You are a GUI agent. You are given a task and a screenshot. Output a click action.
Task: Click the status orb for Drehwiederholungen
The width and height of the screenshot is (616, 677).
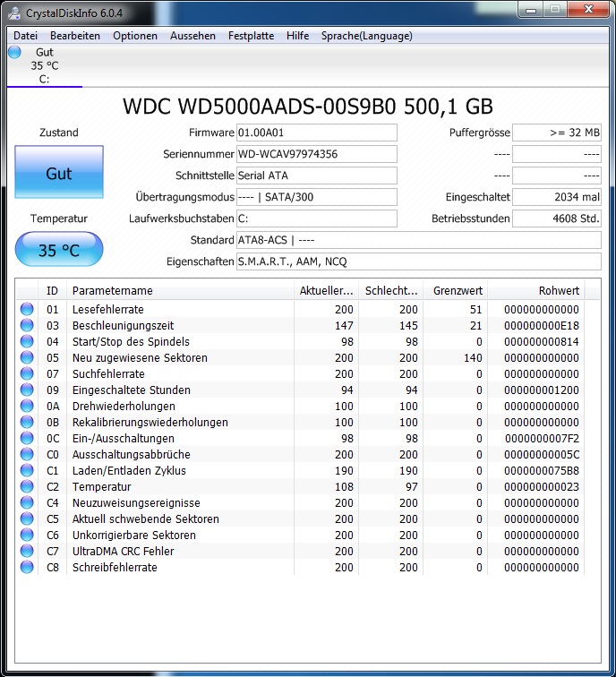(27, 406)
